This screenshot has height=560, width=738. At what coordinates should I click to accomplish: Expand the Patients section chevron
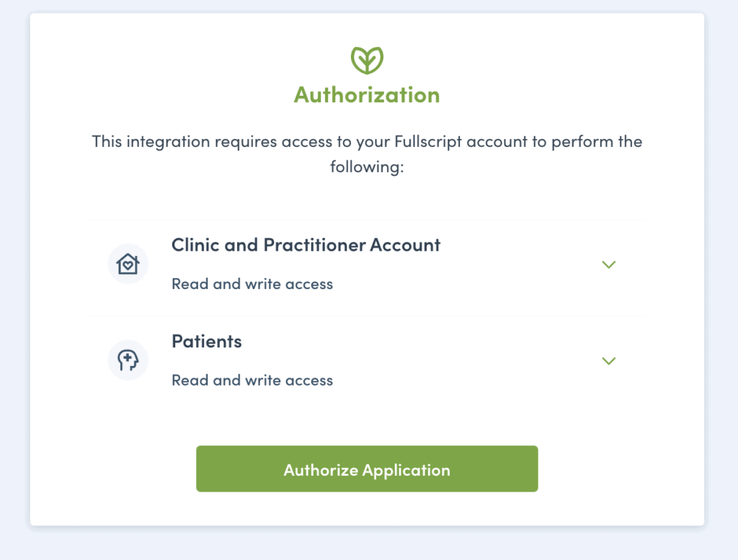(608, 361)
